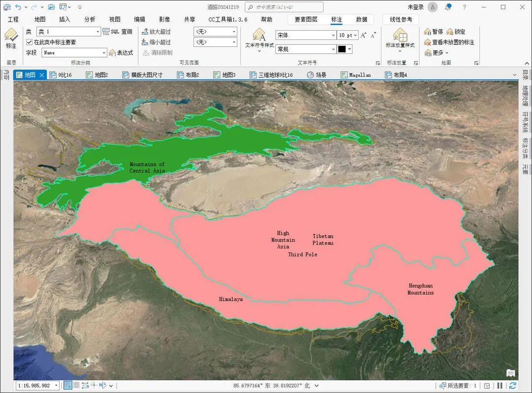Open the 目录 catalog side pane

(525, 75)
